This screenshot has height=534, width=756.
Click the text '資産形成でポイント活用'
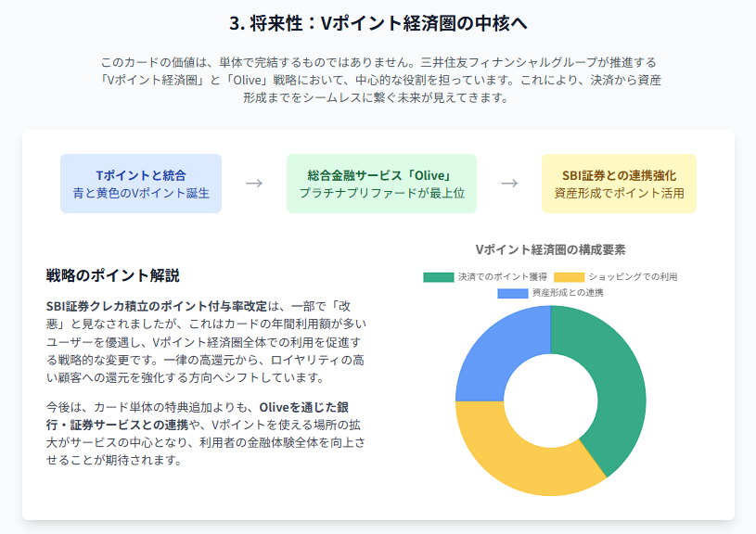tap(619, 193)
